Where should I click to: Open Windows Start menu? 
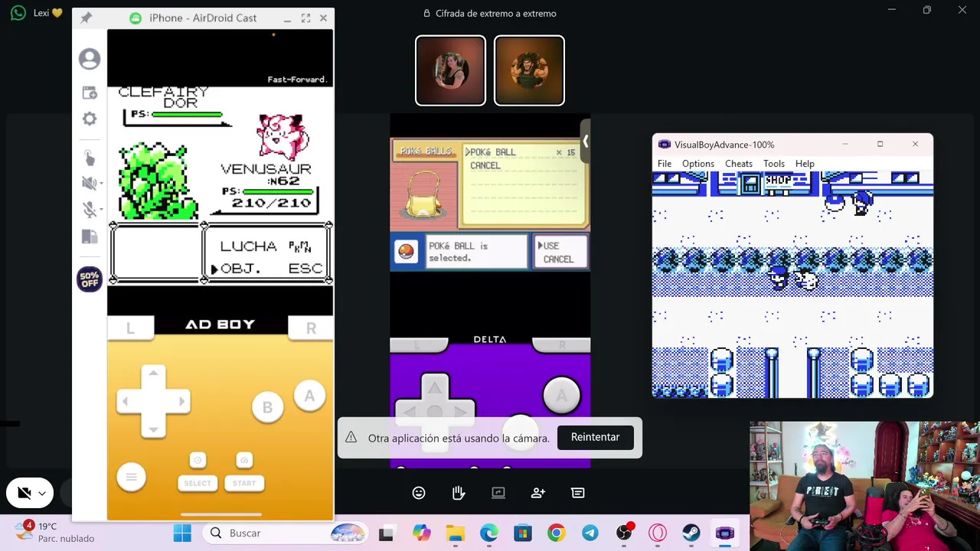click(x=182, y=533)
